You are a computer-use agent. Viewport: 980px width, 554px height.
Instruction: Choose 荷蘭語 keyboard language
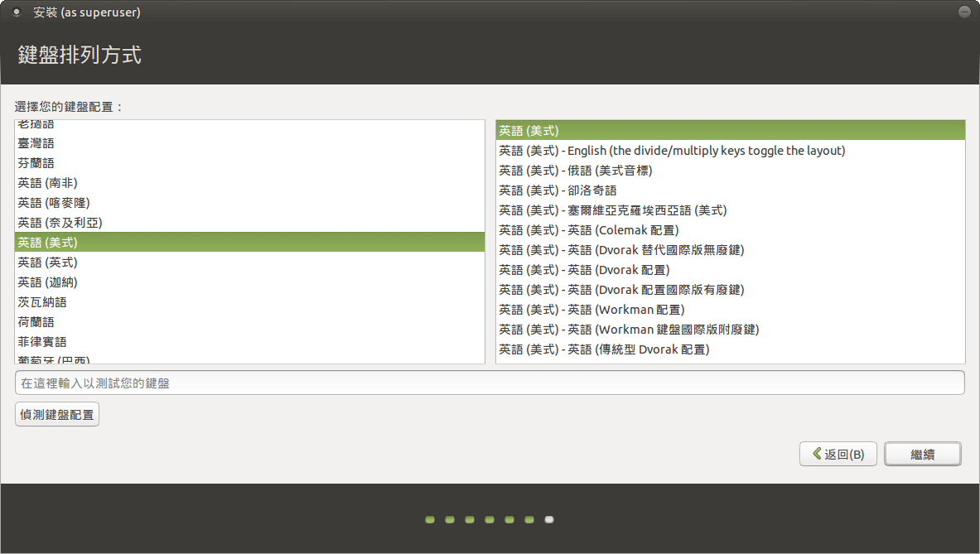36,322
